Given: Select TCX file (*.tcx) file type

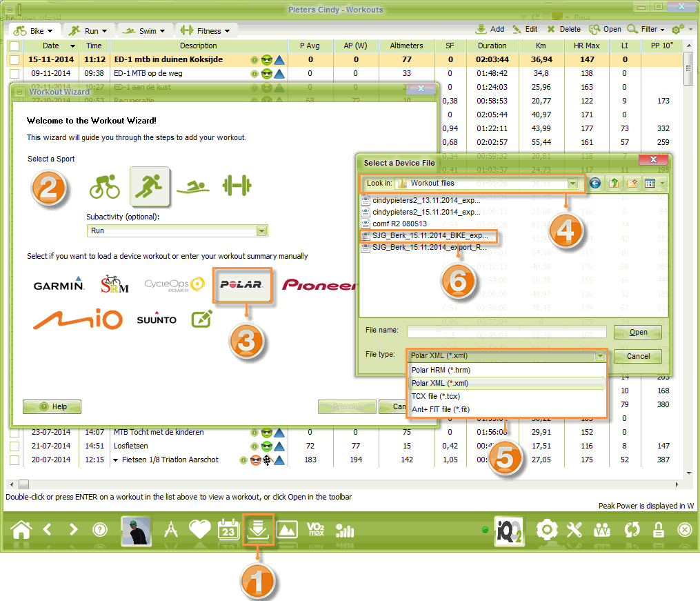Looking at the screenshot, I should [507, 397].
